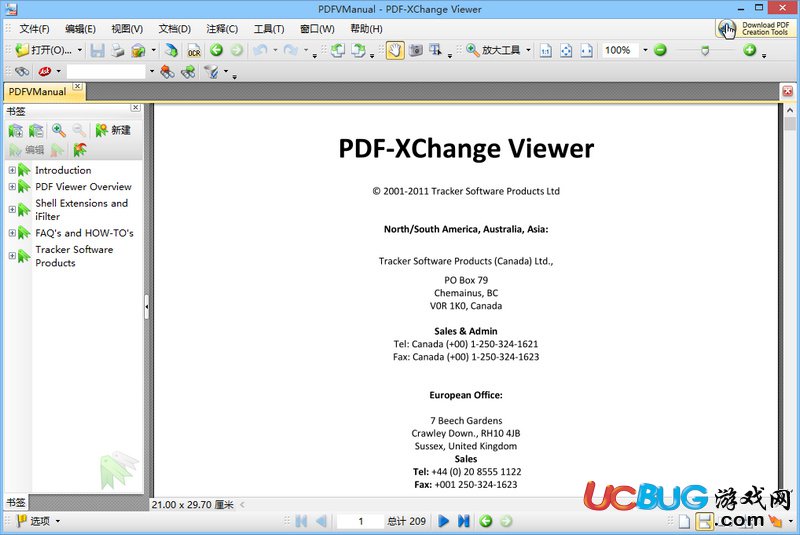Image resolution: width=800 pixels, height=535 pixels.
Task: Find next match with the binoculars icon
Action: pos(188,71)
